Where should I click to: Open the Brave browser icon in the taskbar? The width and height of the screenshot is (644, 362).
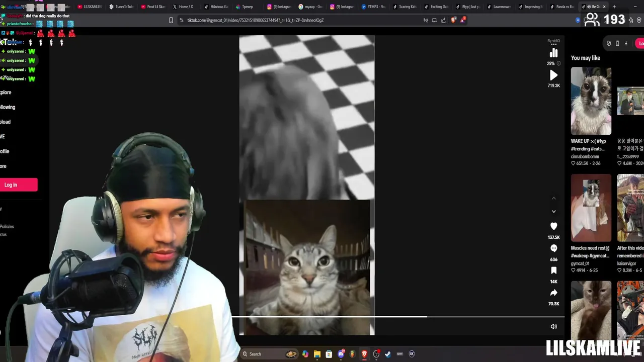click(x=364, y=354)
